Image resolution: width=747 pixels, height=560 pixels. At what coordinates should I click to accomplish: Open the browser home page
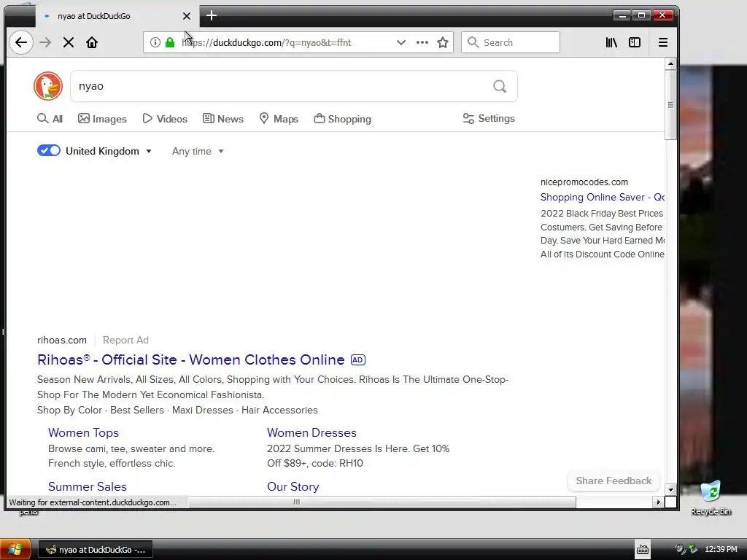tap(91, 42)
